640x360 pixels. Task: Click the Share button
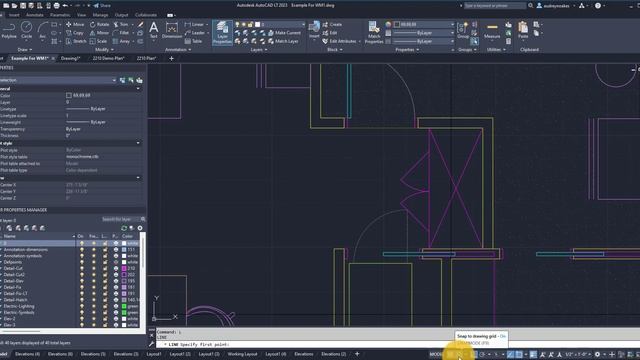tap(102, 6)
